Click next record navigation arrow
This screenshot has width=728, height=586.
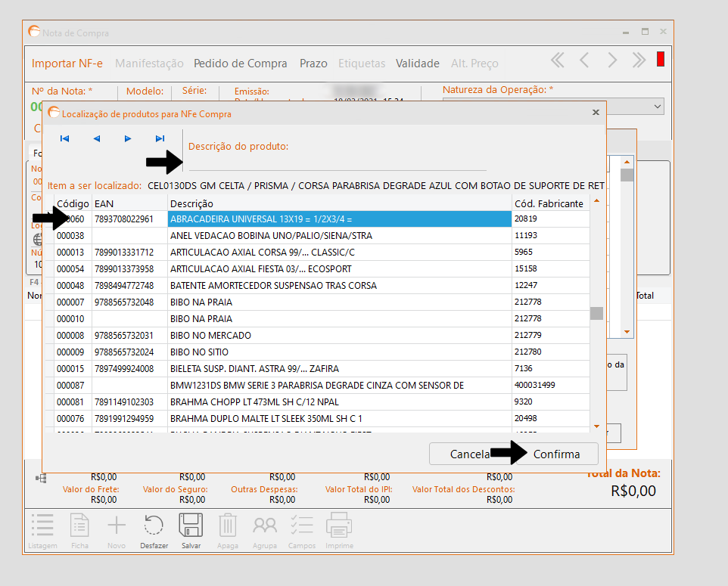click(128, 138)
